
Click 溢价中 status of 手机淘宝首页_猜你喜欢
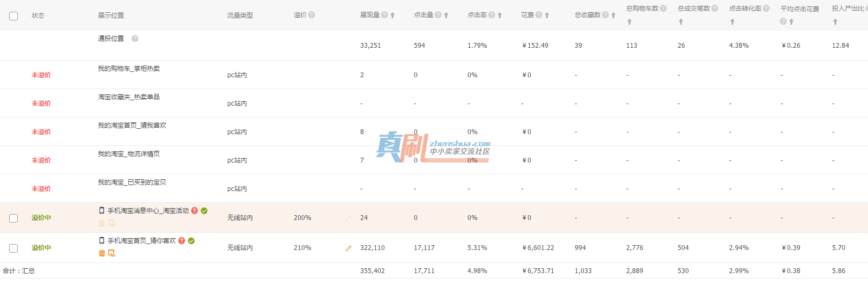pos(41,248)
